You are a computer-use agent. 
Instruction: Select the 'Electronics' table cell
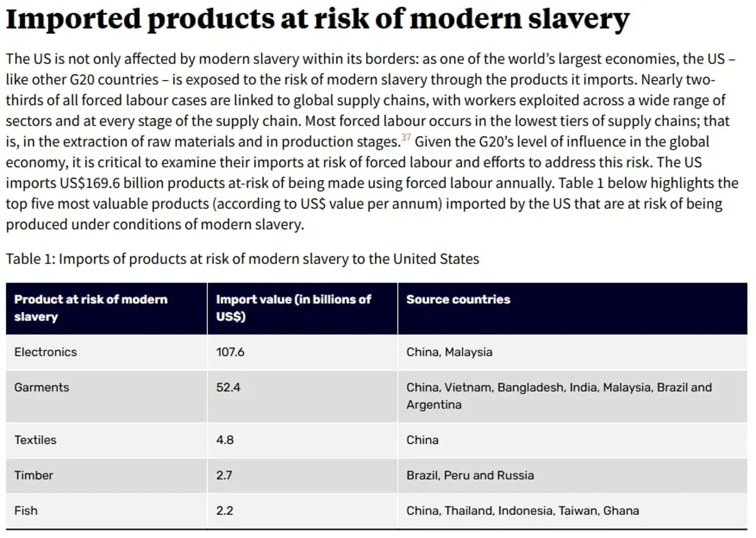pos(106,352)
